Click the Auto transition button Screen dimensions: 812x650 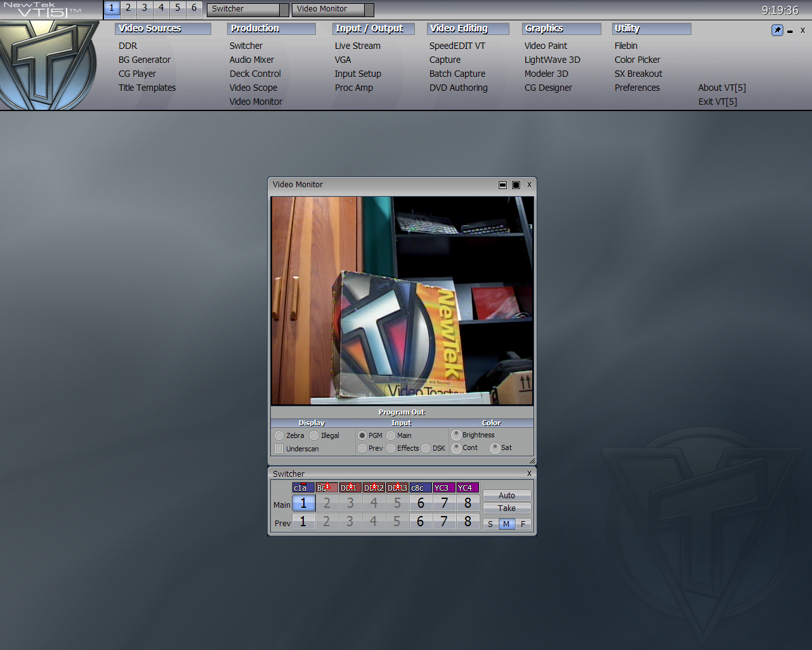507,495
